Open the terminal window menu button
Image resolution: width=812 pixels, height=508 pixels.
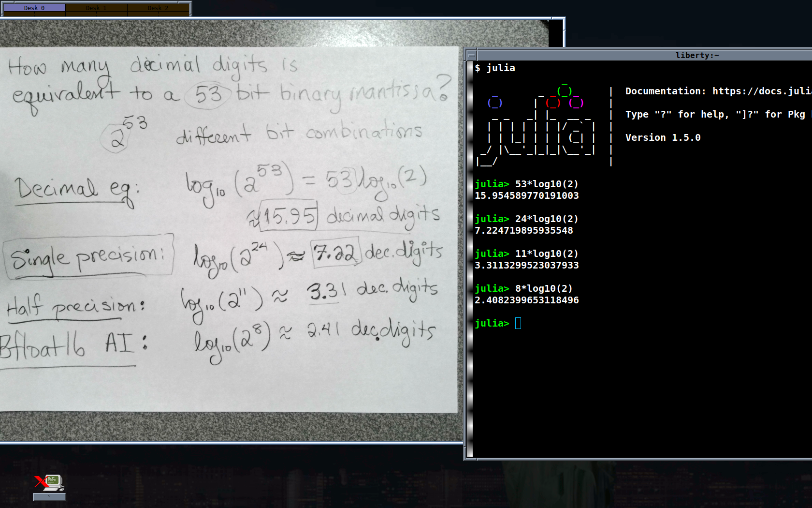[472, 55]
